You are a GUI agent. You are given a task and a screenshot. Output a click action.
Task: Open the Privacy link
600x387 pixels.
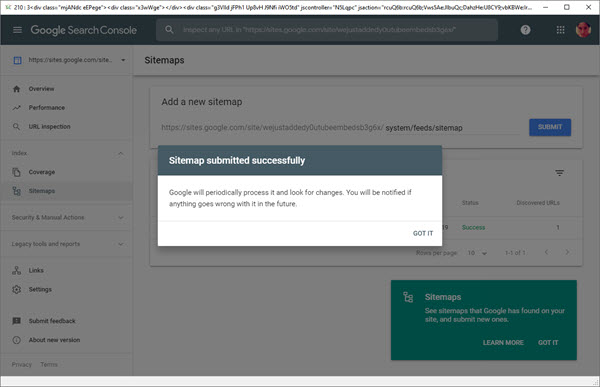(21, 365)
